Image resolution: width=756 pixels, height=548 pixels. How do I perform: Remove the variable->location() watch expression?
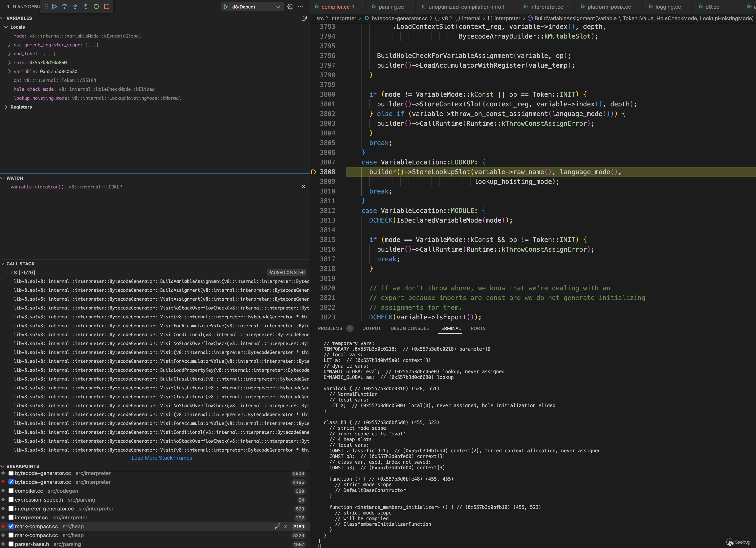[303, 187]
